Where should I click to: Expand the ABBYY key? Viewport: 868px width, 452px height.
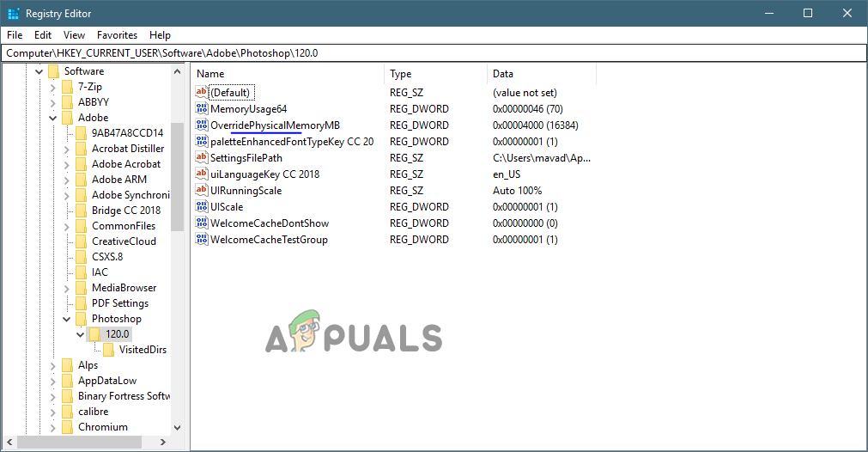coord(52,102)
